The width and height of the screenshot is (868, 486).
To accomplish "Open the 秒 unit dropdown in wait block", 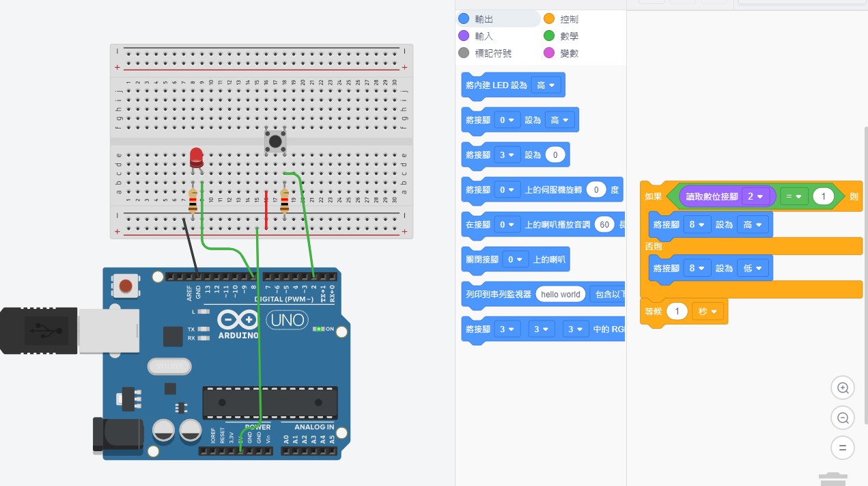I will point(708,312).
